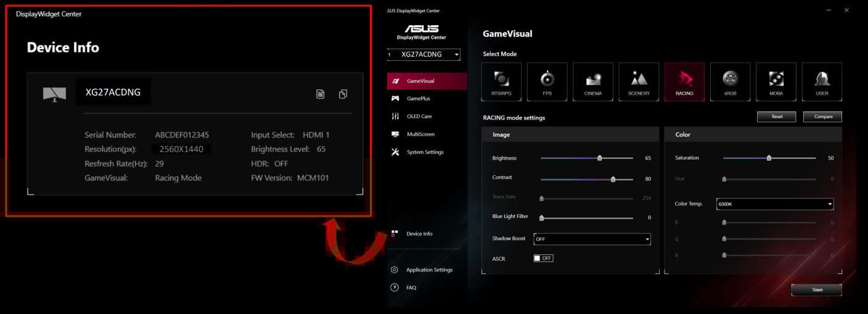Click the sliders icon beside OLED Care
Image resolution: width=868 pixels, height=314 pixels.
[x=395, y=116]
